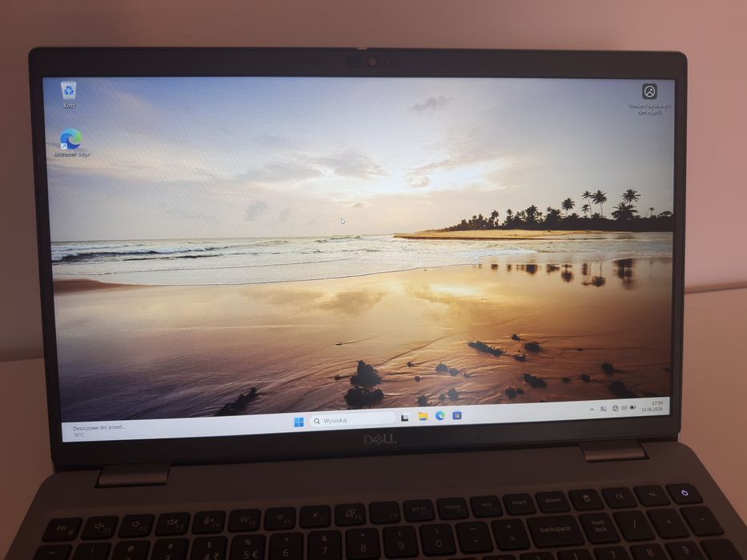Open Task View on the taskbar
The image size is (747, 560).
pos(405,418)
